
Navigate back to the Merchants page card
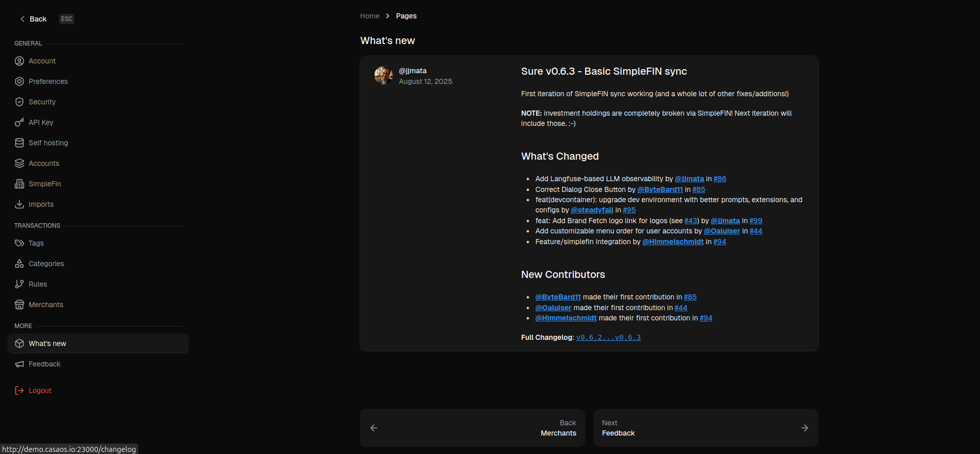coord(472,428)
